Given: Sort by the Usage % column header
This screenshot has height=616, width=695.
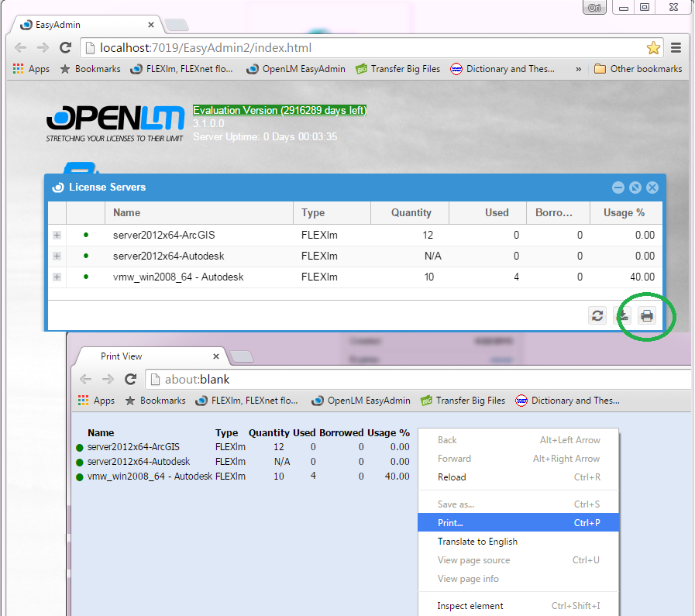Looking at the screenshot, I should click(x=622, y=213).
